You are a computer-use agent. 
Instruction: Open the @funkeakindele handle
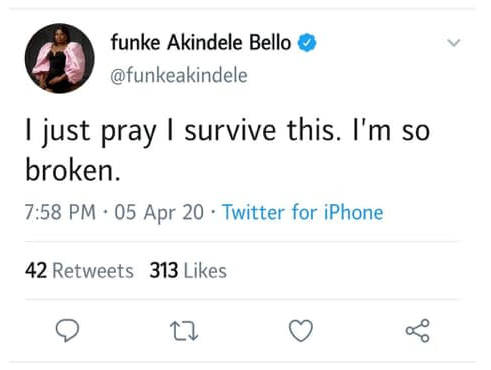click(x=179, y=75)
